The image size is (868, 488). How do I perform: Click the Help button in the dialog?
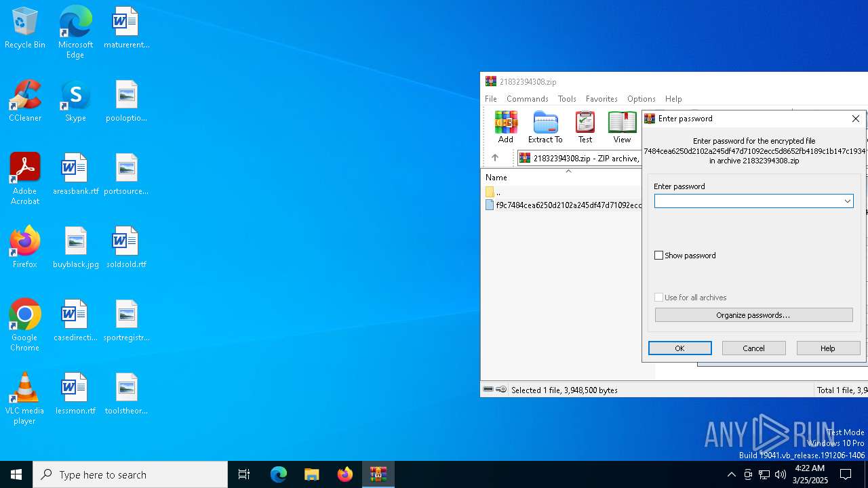pos(828,348)
